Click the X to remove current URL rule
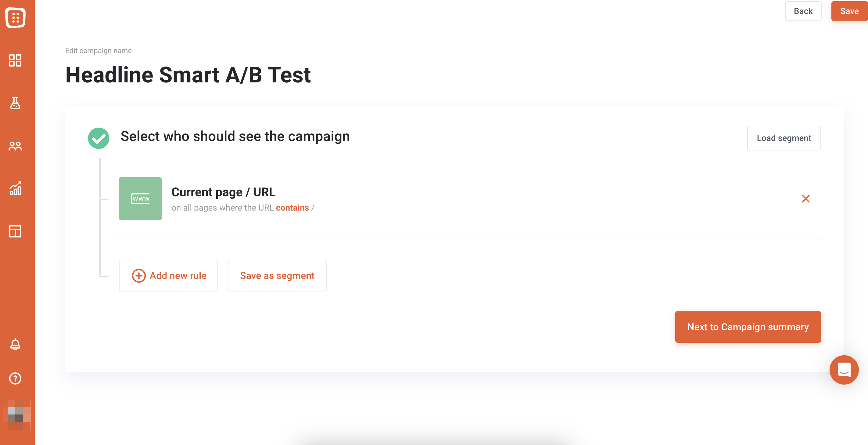The width and height of the screenshot is (868, 445). 806,199
